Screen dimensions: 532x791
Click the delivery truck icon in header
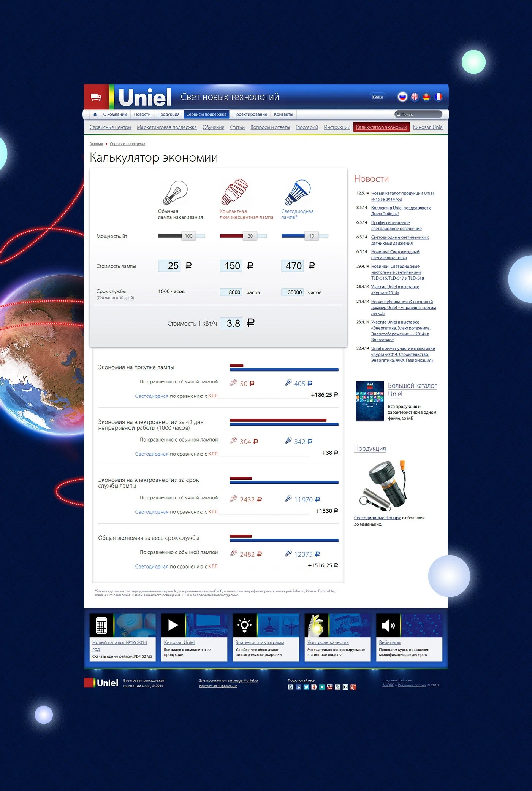tap(96, 97)
